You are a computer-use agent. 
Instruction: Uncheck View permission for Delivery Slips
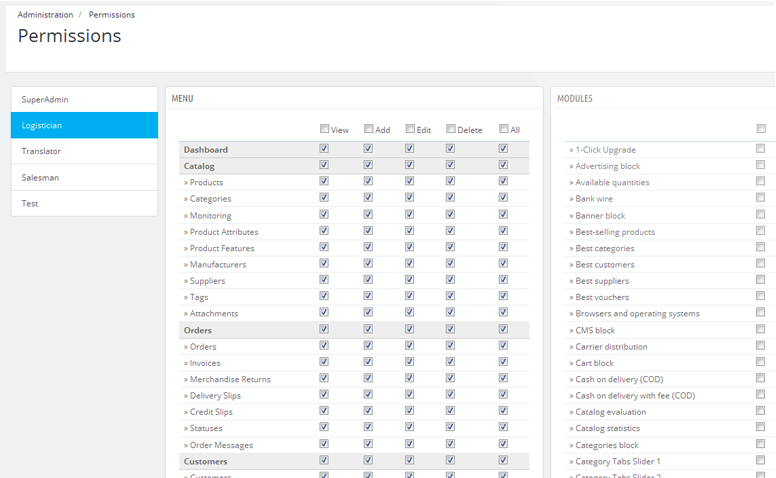[324, 394]
